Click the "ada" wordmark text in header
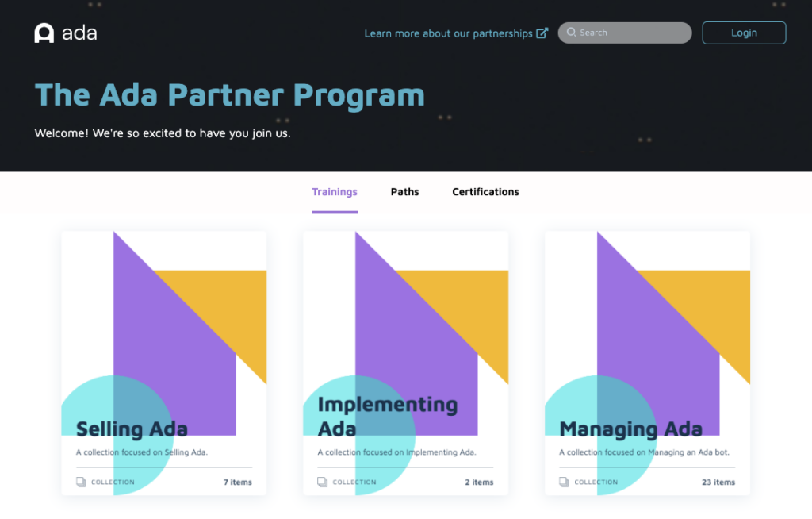 tap(79, 33)
